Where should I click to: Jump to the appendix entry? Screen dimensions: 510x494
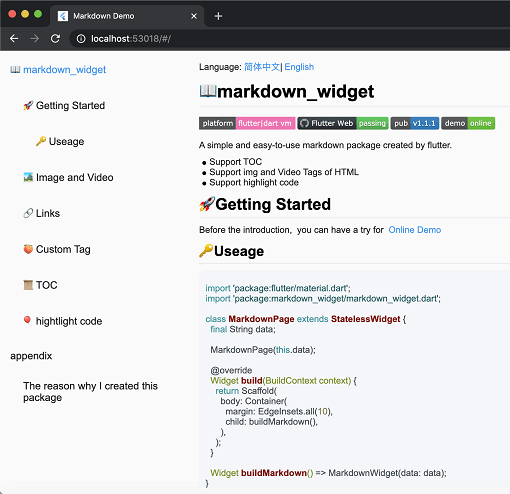[x=31, y=356]
